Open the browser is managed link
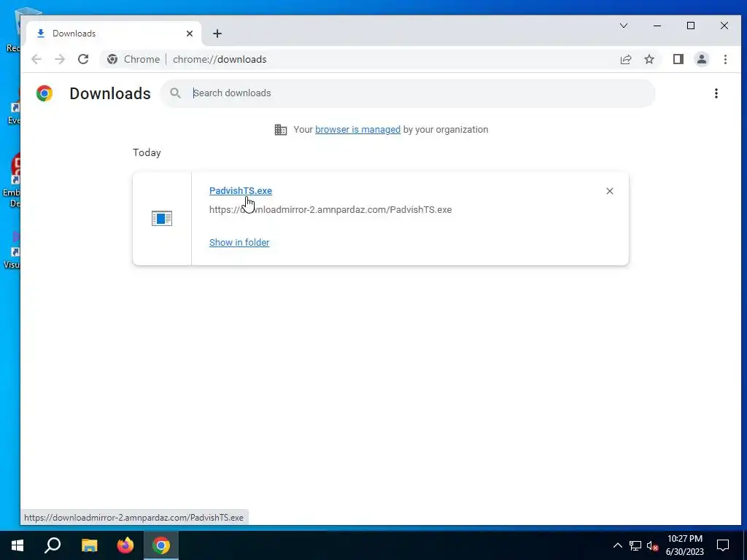The width and height of the screenshot is (747, 560). [357, 130]
